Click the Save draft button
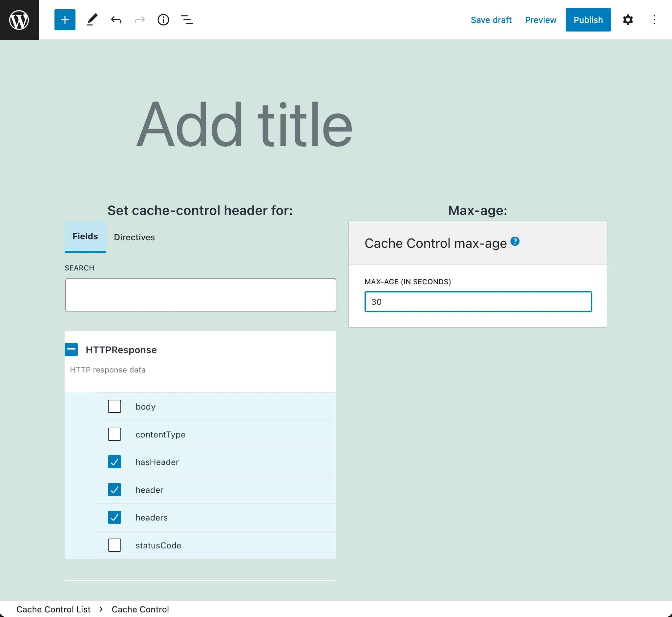This screenshot has width=672, height=617. [x=491, y=20]
